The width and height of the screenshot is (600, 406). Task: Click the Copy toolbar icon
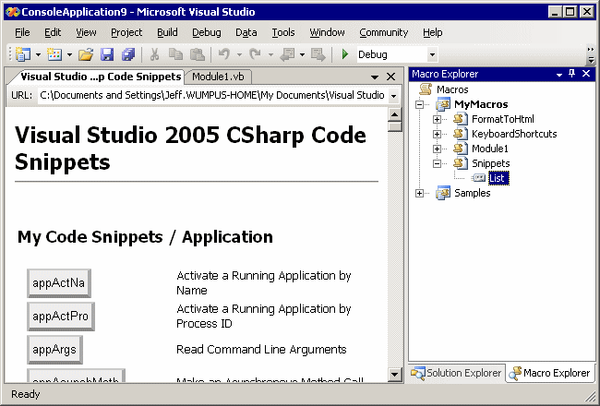(176, 55)
